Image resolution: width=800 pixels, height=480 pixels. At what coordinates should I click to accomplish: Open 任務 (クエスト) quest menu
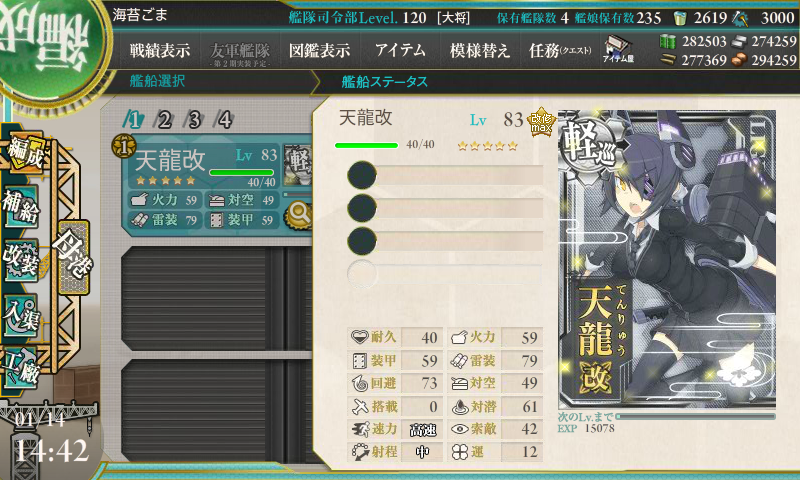coord(560,50)
